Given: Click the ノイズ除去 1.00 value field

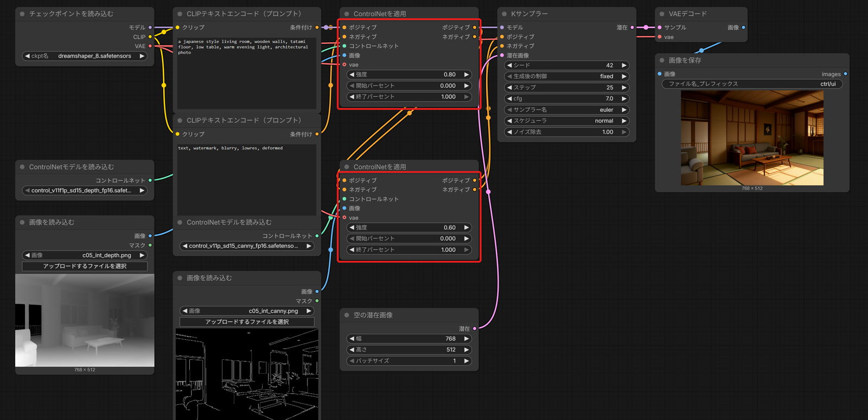Looking at the screenshot, I should point(566,132).
